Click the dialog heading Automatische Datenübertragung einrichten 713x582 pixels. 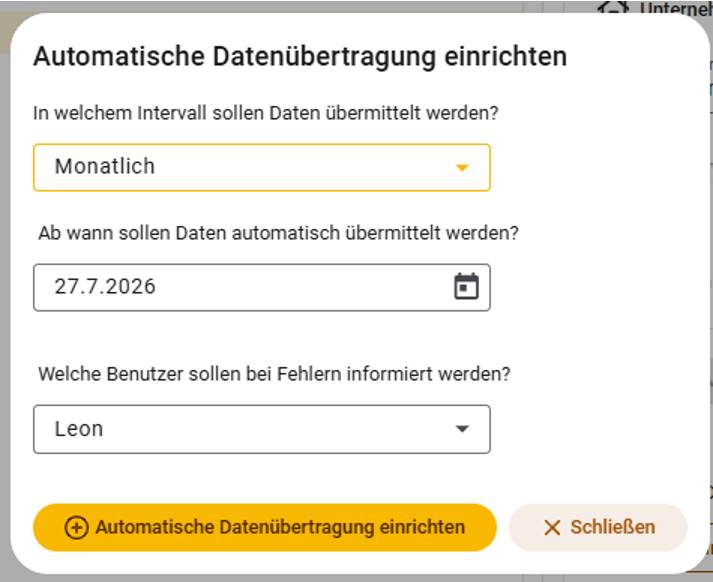click(x=300, y=57)
